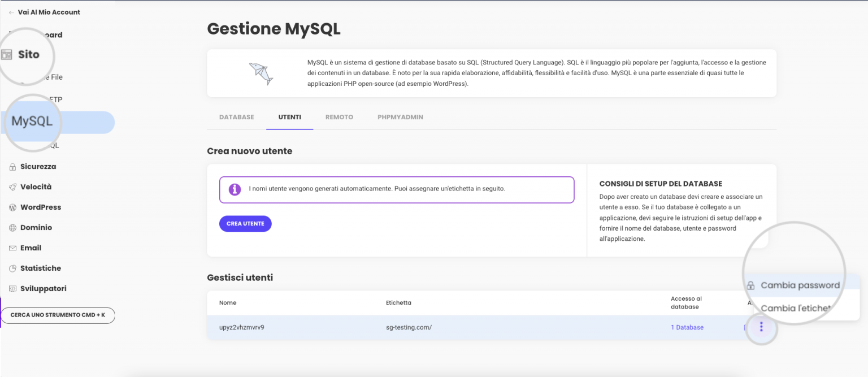Click the Dominio globe icon
This screenshot has width=868, height=377.
point(12,228)
